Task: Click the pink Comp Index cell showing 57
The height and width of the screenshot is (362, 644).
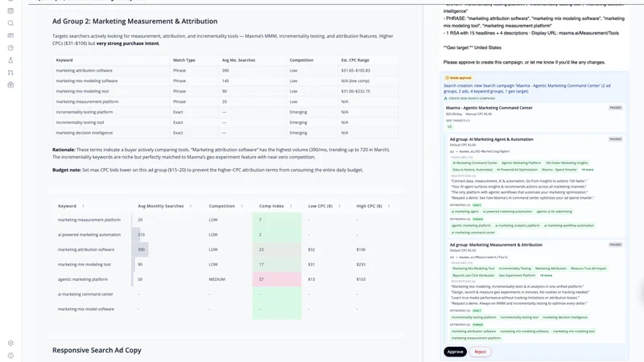Action: point(277,279)
